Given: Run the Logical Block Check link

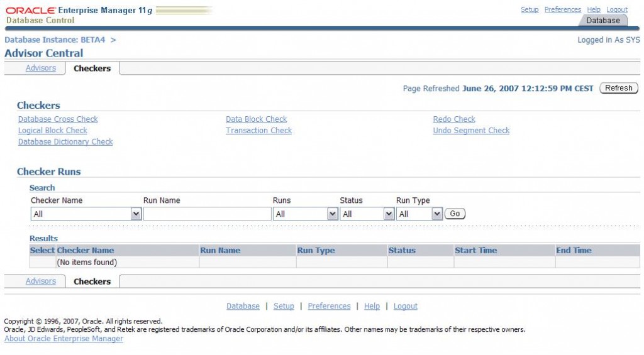Looking at the screenshot, I should pyautogui.click(x=53, y=131).
